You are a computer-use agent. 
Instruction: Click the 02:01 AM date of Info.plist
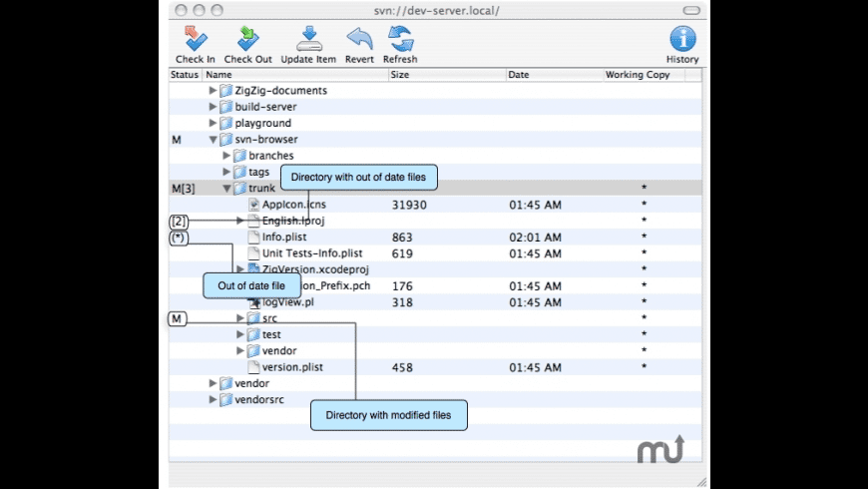point(536,238)
